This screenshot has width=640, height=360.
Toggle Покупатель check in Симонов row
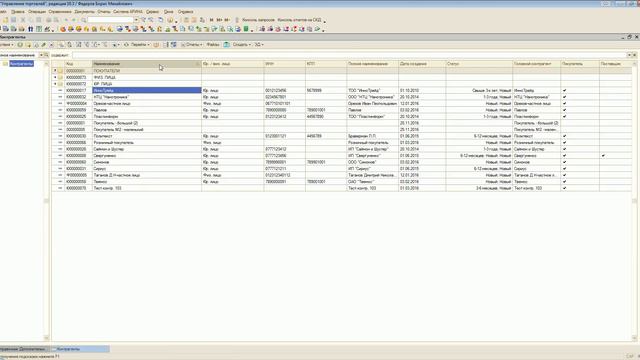(564, 162)
